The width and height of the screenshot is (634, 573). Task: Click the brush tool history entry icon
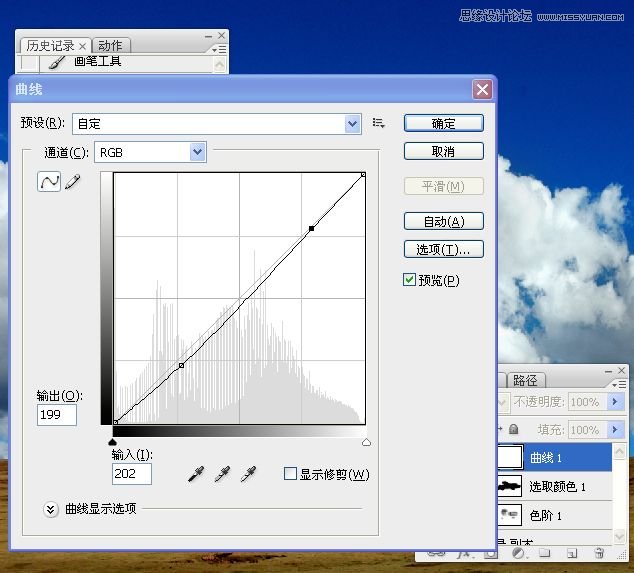pyautogui.click(x=57, y=62)
